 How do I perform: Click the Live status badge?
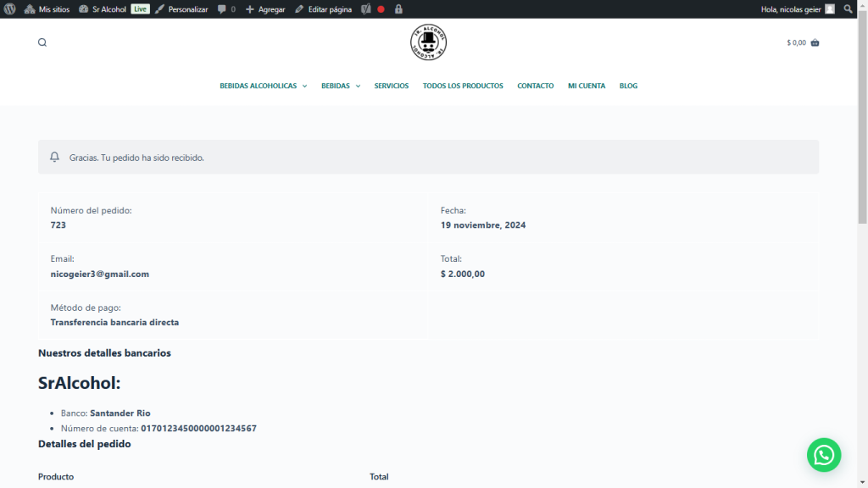140,8
